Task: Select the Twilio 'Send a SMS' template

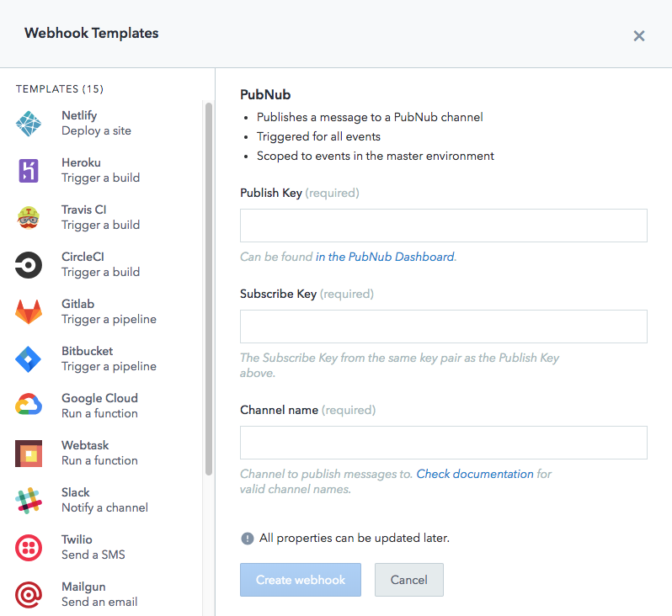Action: pos(93,547)
